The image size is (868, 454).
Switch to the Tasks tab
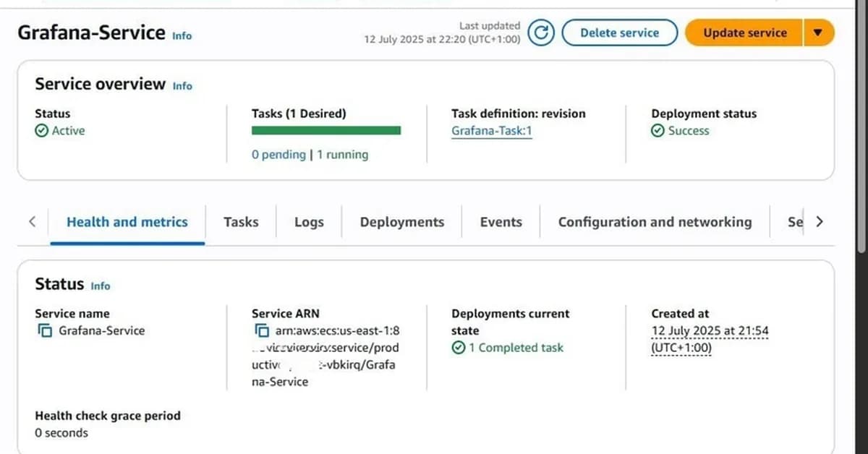tap(241, 222)
